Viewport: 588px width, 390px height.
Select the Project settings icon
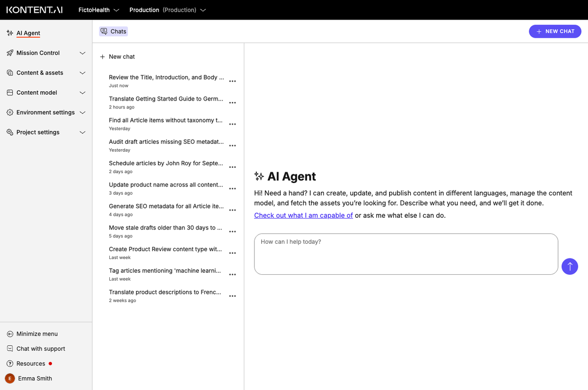[10, 132]
